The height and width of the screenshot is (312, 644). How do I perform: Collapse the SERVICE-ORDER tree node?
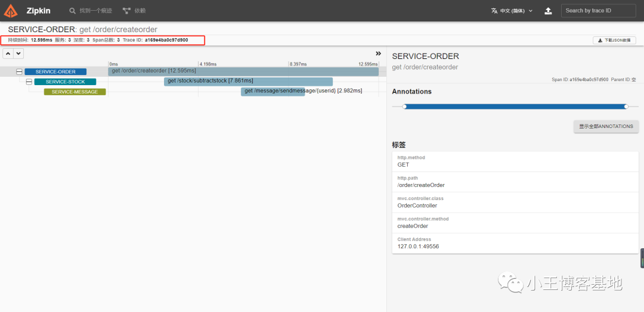[19, 71]
